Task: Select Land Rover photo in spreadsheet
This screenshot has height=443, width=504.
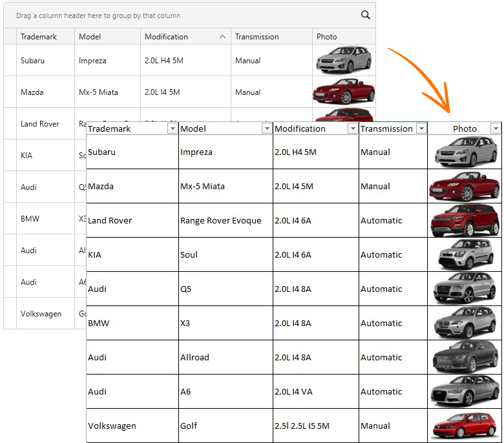Action: click(x=465, y=220)
